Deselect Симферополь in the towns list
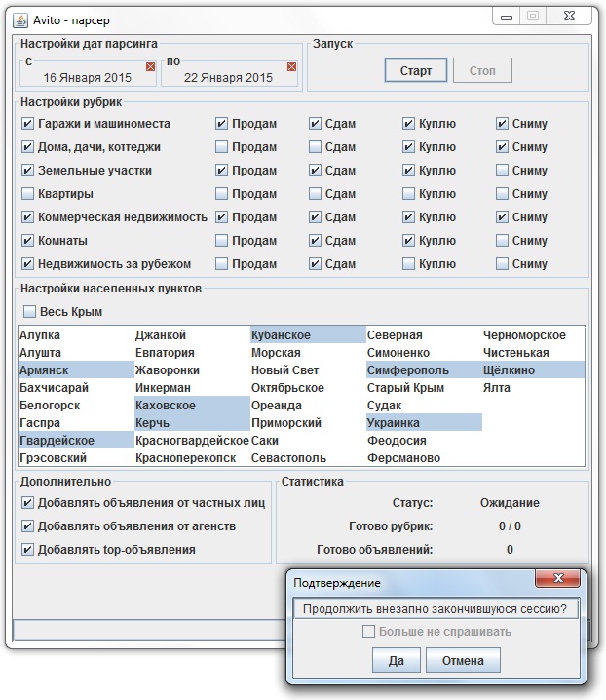 point(425,370)
